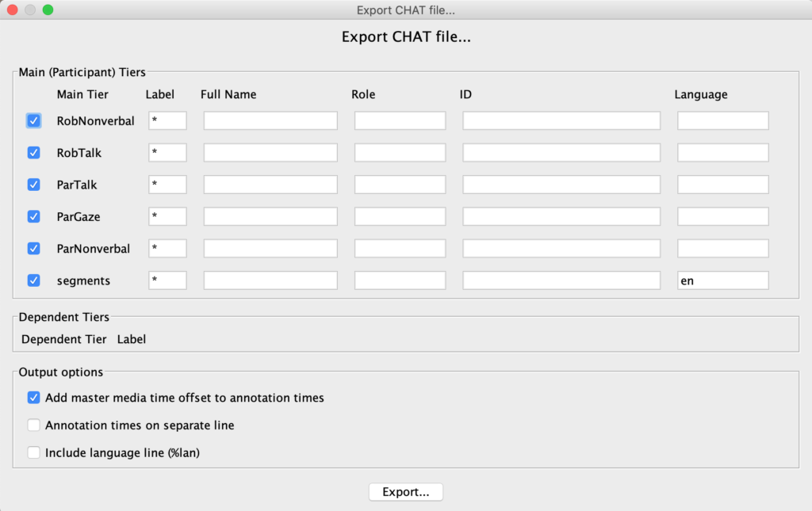Image resolution: width=812 pixels, height=511 pixels.
Task: Enable Annotation times on separate line
Action: coord(33,425)
